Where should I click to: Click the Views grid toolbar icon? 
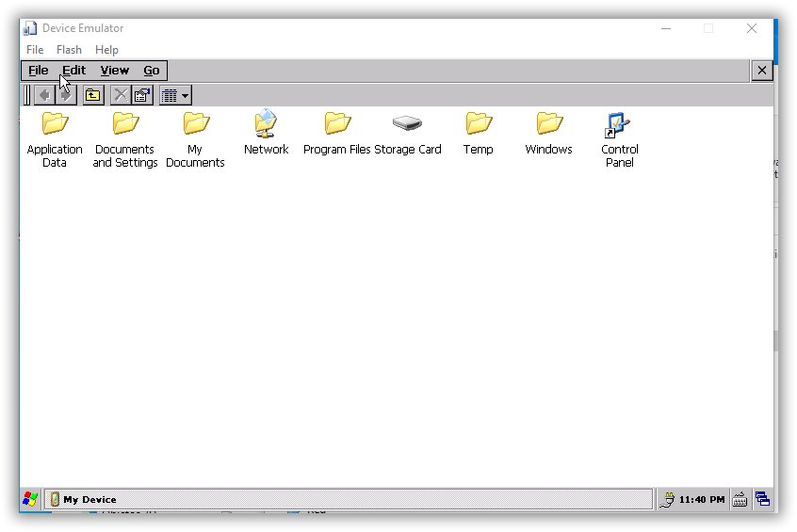(x=170, y=95)
